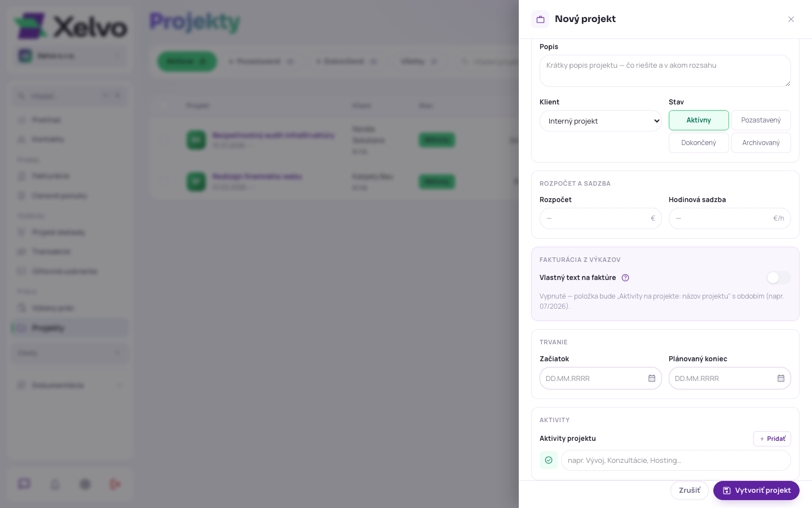Choose the Dokončený status
Screen dimensions: 812x508
[x=699, y=143]
